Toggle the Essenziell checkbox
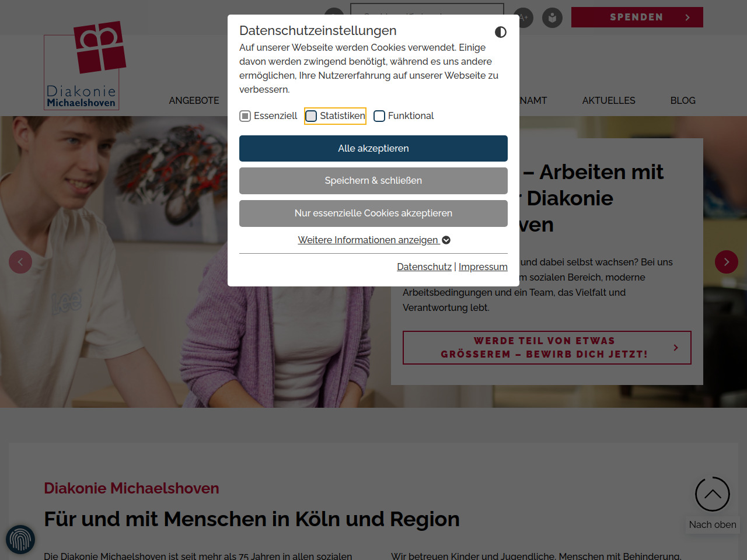This screenshot has width=747, height=560. coord(245,116)
